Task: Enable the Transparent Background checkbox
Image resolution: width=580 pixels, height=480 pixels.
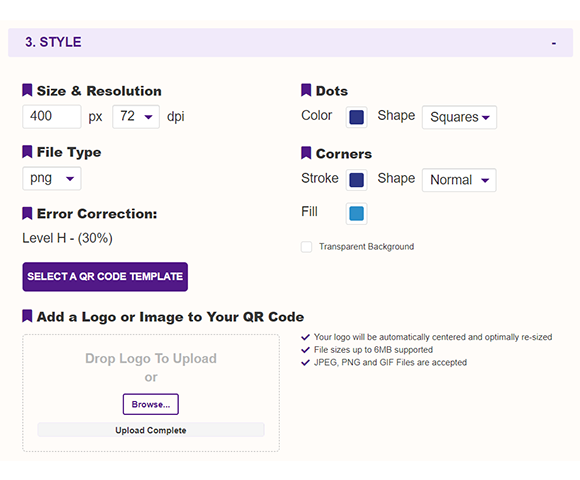Action: (306, 247)
